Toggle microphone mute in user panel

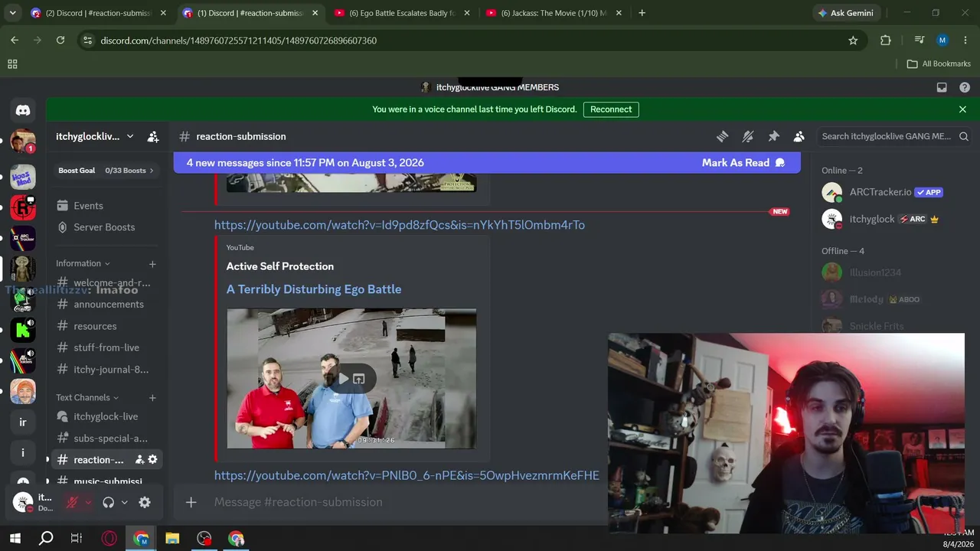click(x=72, y=503)
